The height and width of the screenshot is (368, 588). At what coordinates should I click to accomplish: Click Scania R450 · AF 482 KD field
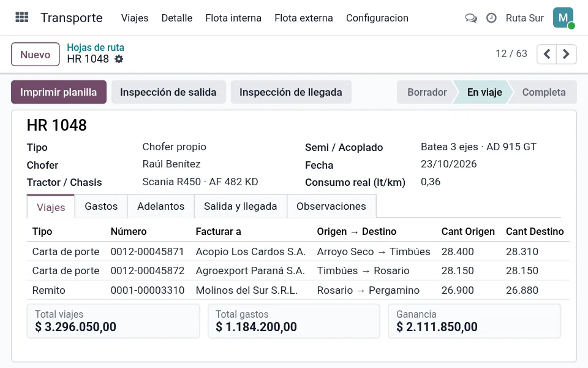(x=200, y=182)
